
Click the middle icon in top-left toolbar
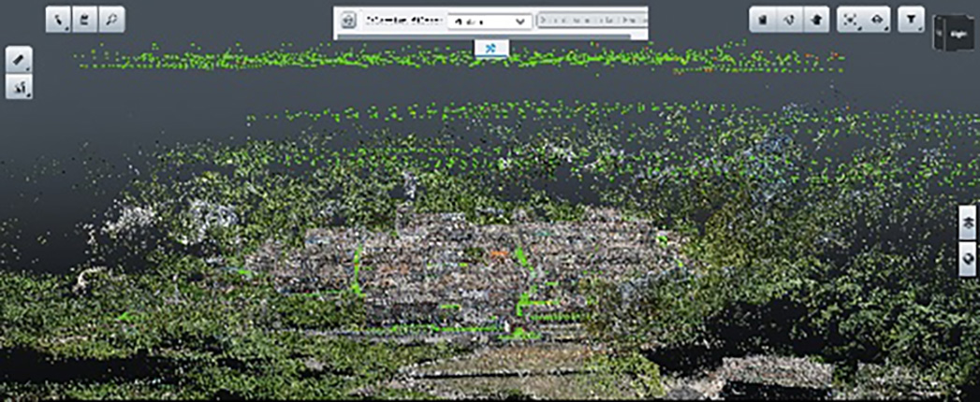coord(85,21)
